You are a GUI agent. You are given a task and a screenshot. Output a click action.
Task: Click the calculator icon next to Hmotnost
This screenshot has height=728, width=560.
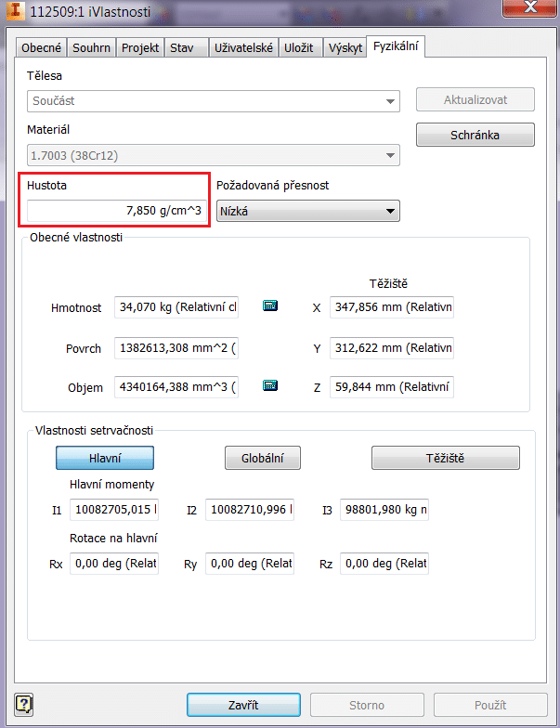[x=270, y=305]
